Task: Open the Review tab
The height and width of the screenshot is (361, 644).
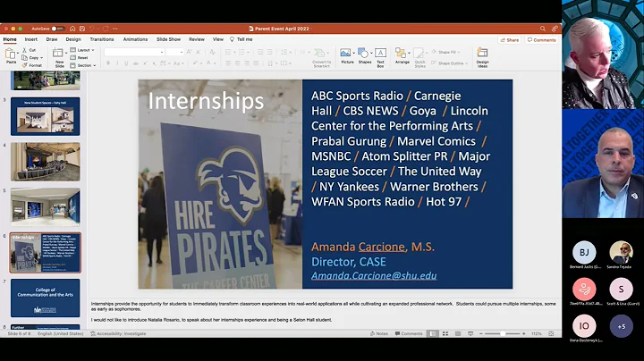Action: 197,39
